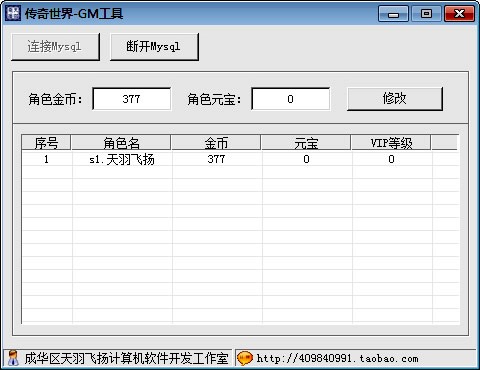Click the 元宝 column header
The height and width of the screenshot is (370, 480).
(306, 143)
